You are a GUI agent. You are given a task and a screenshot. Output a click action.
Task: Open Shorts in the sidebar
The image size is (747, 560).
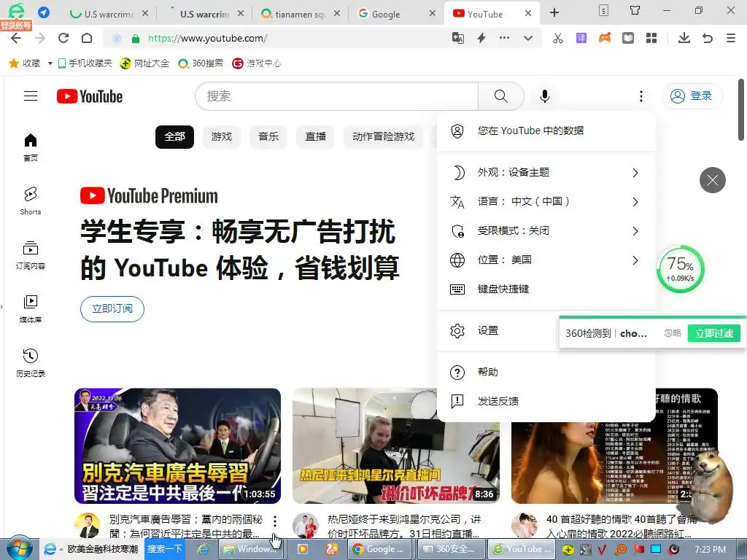[31, 201]
